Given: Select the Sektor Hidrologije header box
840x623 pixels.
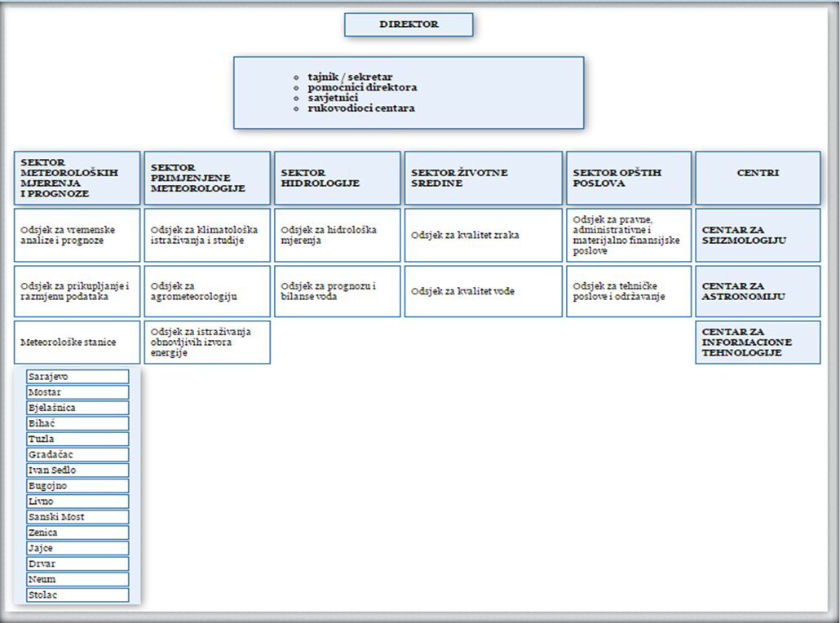Looking at the screenshot, I should point(337,178).
